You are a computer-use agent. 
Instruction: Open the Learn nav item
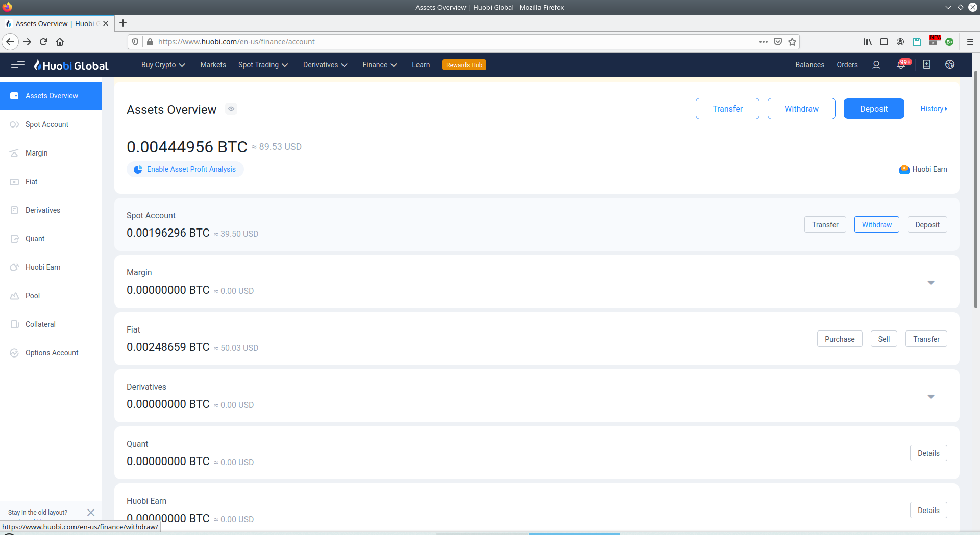[x=421, y=65]
